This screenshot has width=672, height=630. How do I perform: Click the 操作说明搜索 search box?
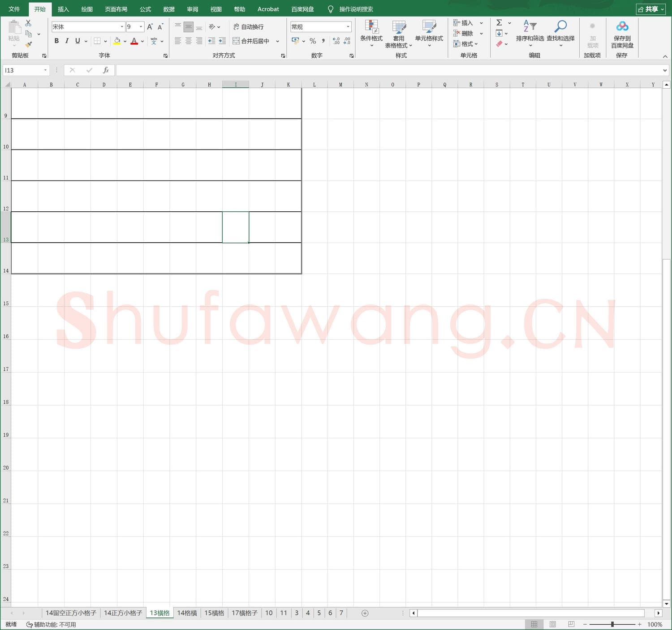(356, 9)
